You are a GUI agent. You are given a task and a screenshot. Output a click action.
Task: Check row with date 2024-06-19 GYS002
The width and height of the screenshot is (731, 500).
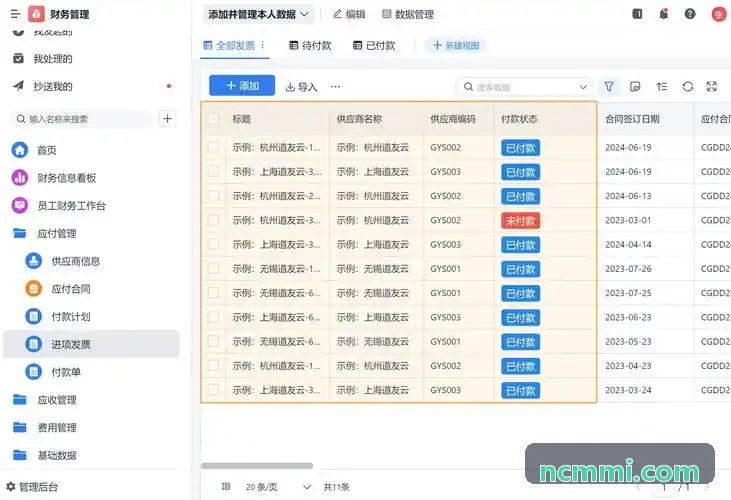[213, 147]
